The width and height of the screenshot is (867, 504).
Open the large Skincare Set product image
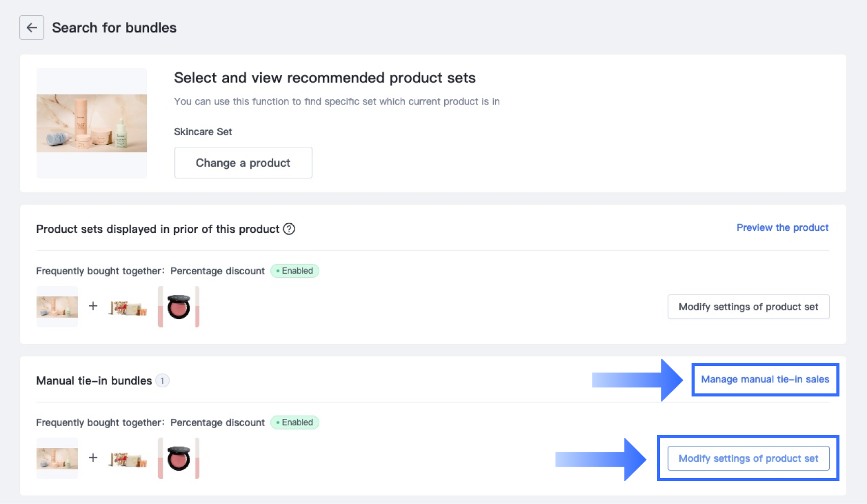[92, 123]
